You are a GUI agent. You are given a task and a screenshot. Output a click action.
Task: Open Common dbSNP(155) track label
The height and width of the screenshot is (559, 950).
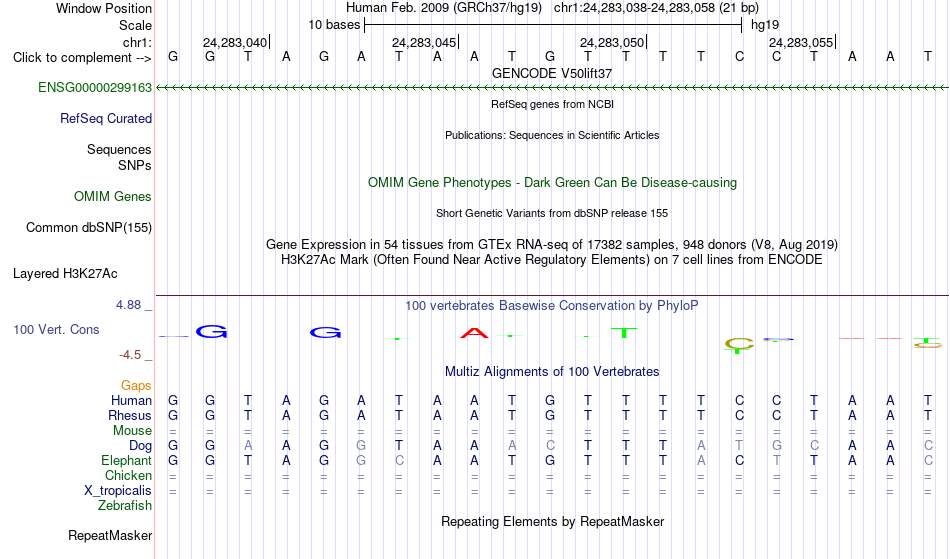pos(89,228)
